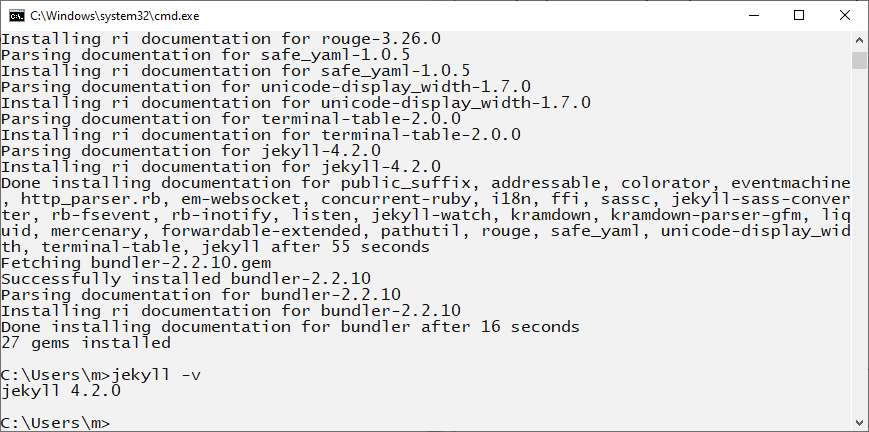This screenshot has height=432, width=869.
Task: Click 'Parsing documentation for jekyll-4.2.0' line
Action: click(190, 151)
